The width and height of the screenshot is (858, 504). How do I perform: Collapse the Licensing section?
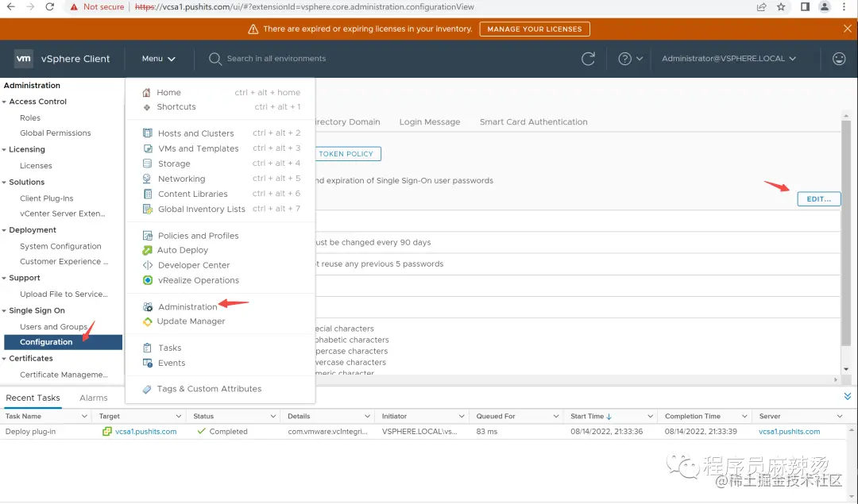[x=5, y=150]
